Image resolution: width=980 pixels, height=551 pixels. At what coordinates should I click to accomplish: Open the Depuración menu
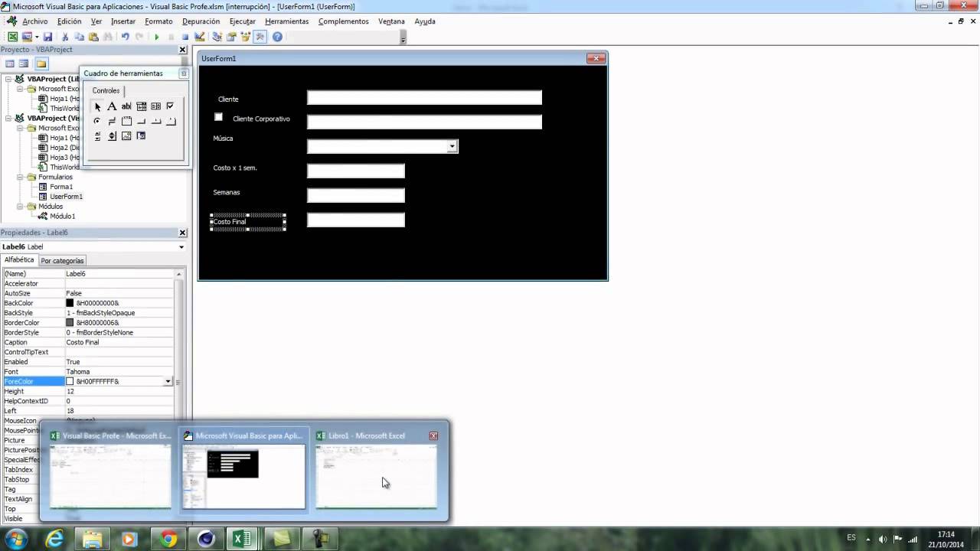point(201,21)
